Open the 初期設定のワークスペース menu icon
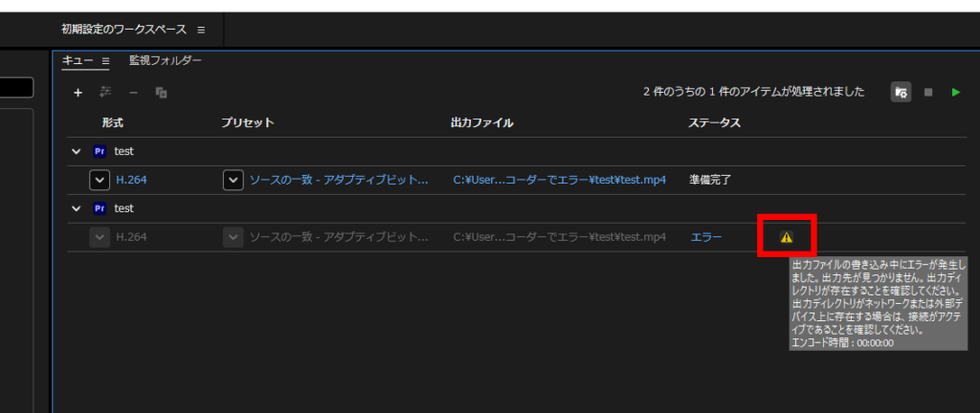Screen dimensions: 980x413 [x=201, y=30]
